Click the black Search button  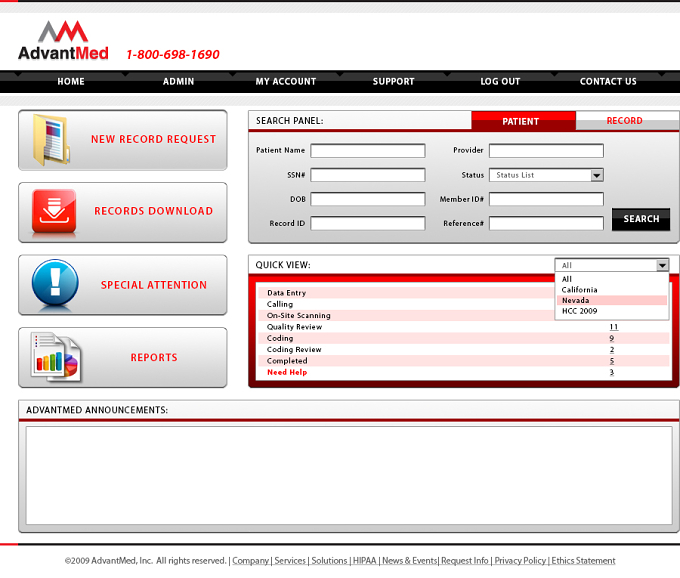(x=641, y=219)
